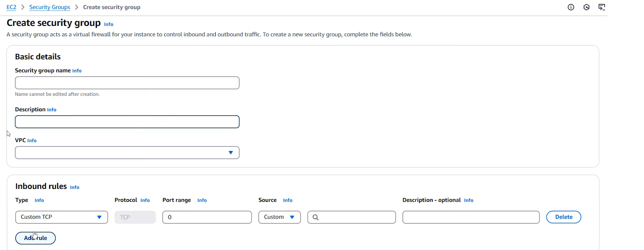This screenshot has width=644, height=250.
Task: Delete the inbound rule
Action: pyautogui.click(x=563, y=217)
